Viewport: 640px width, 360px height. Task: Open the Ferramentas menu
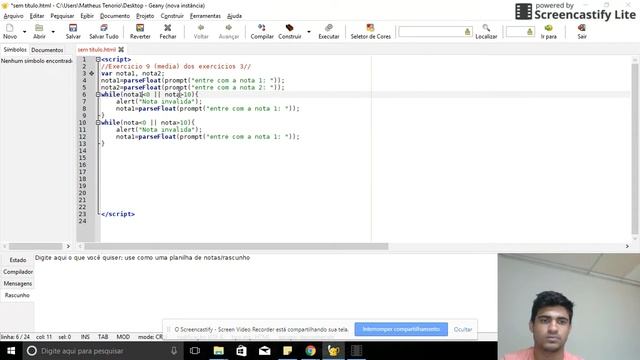pyautogui.click(x=205, y=16)
